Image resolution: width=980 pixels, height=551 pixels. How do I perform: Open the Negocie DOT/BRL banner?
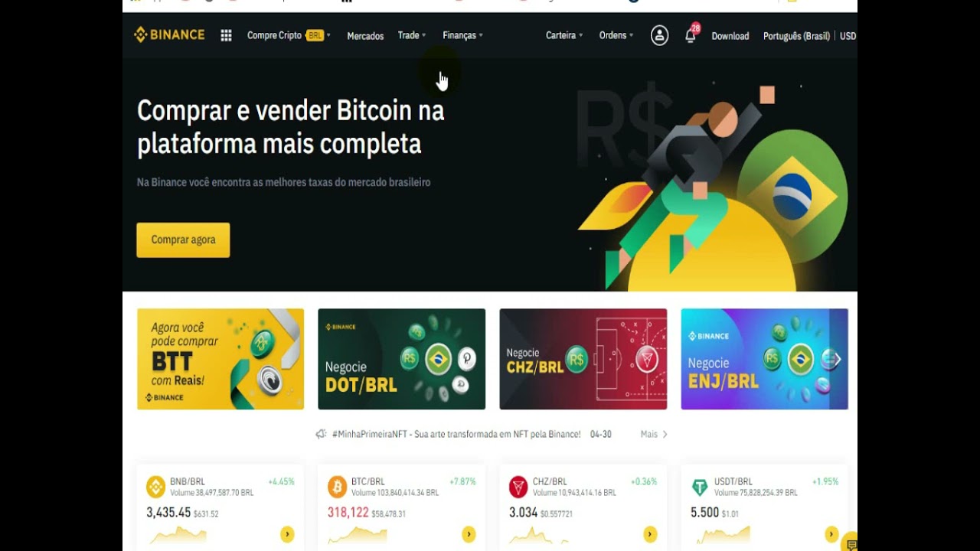click(401, 359)
